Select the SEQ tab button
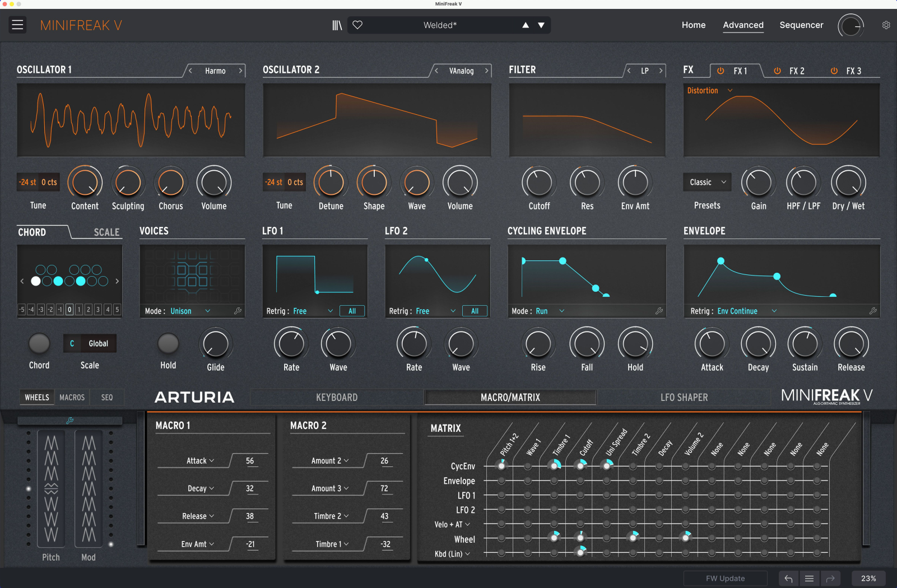 click(x=107, y=398)
